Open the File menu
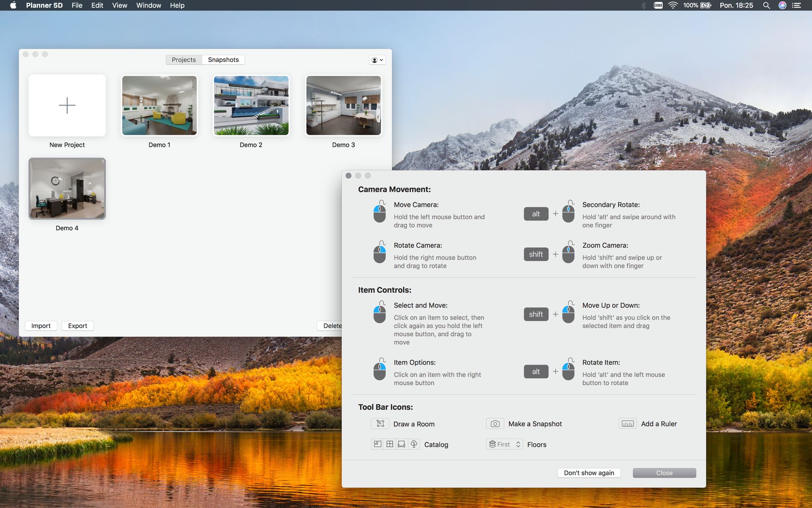Image resolution: width=812 pixels, height=508 pixels. point(77,5)
